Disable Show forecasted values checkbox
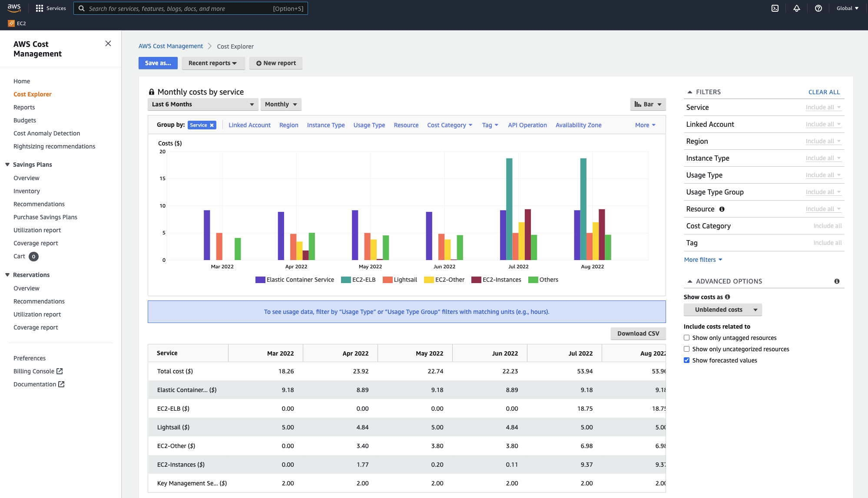868x498 pixels. coord(687,360)
